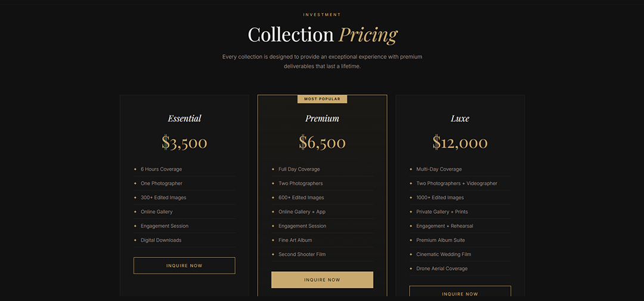Click the Most Popular badge
Image resolution: width=644 pixels, height=301 pixels.
click(x=323, y=99)
